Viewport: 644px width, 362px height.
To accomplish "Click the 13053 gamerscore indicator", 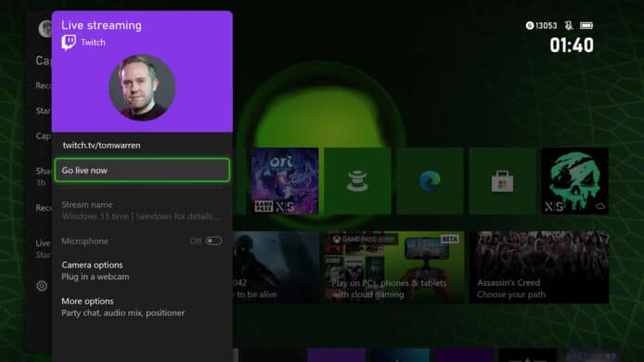I will point(541,26).
